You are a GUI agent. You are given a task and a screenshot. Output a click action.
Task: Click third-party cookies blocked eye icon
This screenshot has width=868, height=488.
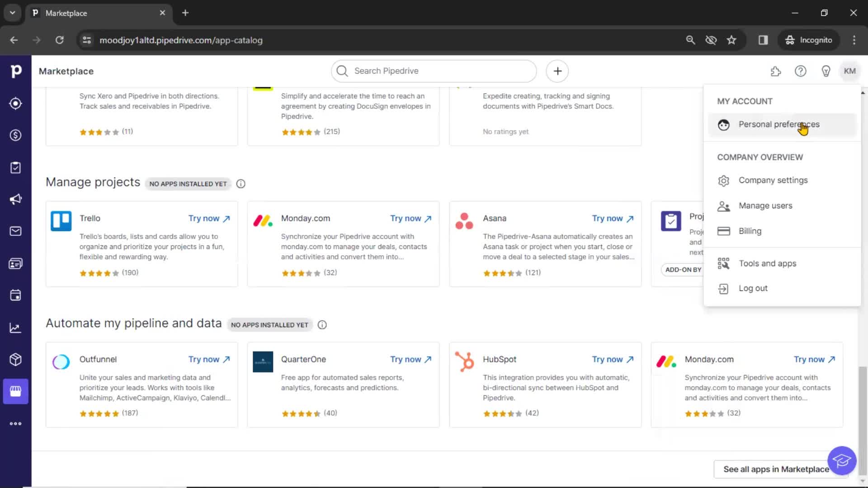tap(711, 40)
